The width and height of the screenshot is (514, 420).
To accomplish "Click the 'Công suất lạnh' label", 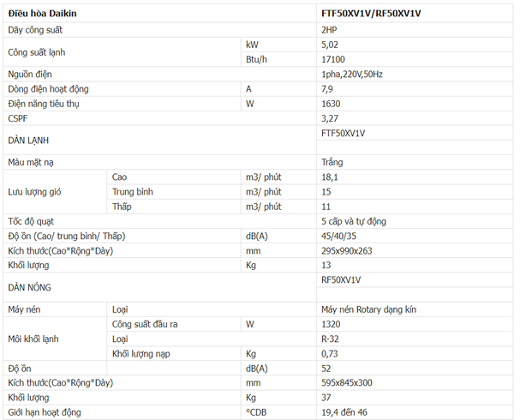I will (37, 51).
